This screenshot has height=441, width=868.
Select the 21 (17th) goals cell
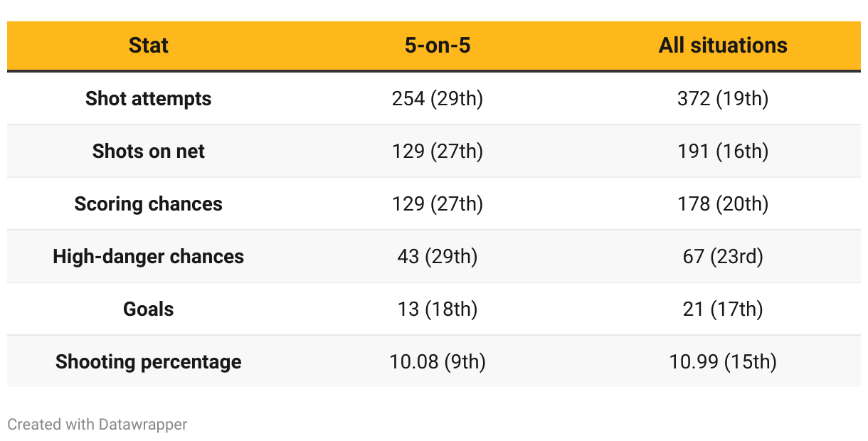coord(723,309)
